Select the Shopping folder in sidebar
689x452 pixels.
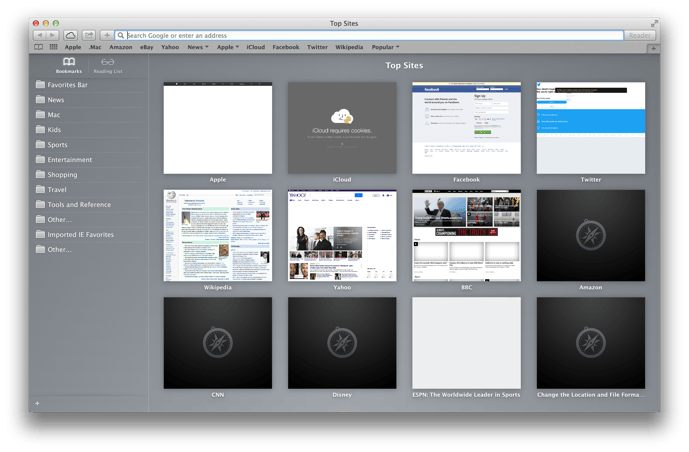pyautogui.click(x=89, y=174)
